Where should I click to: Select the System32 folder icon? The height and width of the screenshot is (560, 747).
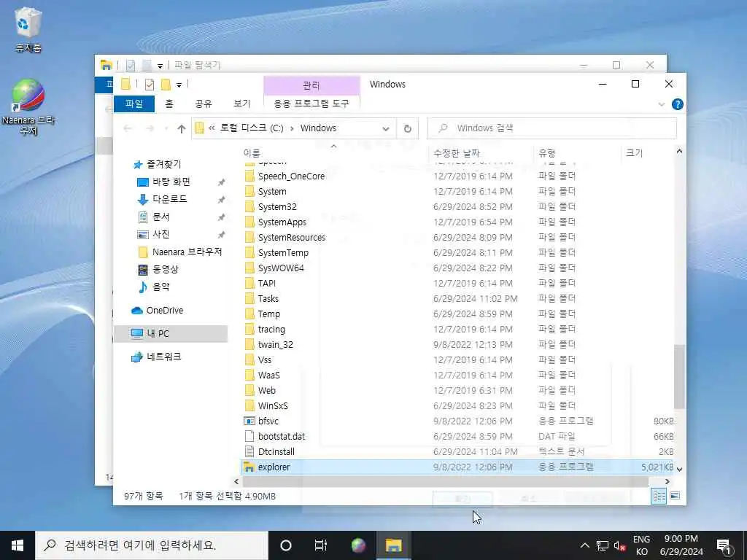[x=249, y=206]
